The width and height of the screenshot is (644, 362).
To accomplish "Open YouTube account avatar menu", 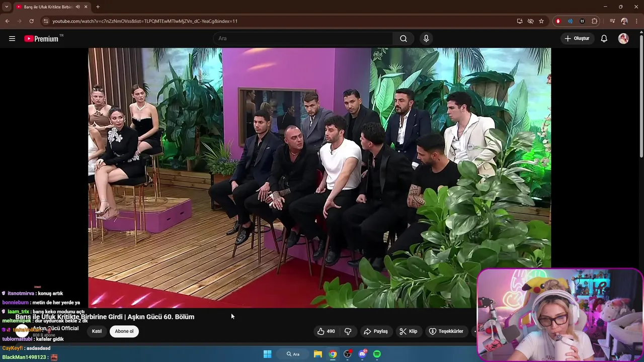I will coord(623,39).
